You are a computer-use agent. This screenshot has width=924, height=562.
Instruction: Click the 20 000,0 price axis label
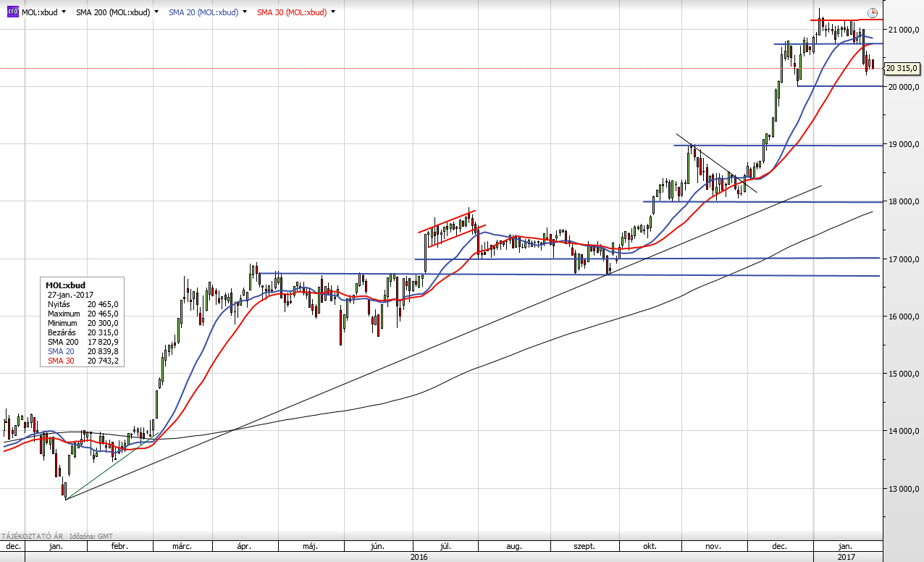click(904, 87)
